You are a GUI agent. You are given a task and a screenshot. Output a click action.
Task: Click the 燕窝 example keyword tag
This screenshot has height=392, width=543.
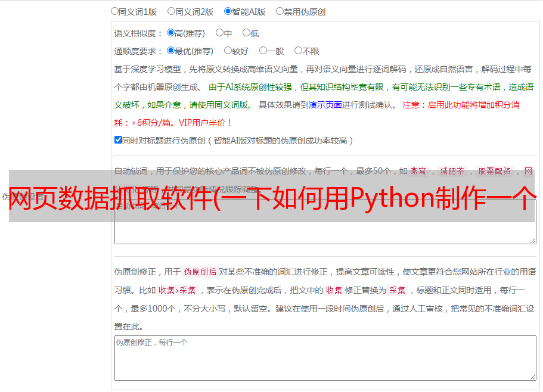[x=418, y=171]
